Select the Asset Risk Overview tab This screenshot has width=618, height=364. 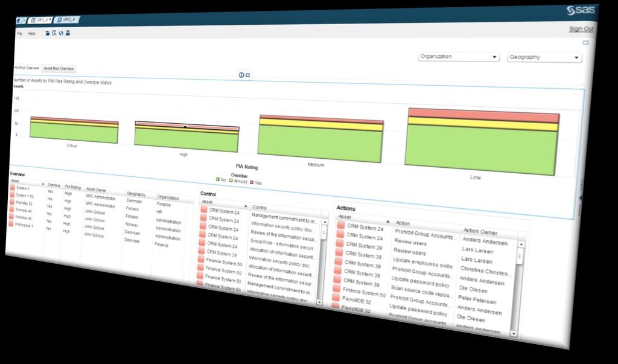[59, 69]
